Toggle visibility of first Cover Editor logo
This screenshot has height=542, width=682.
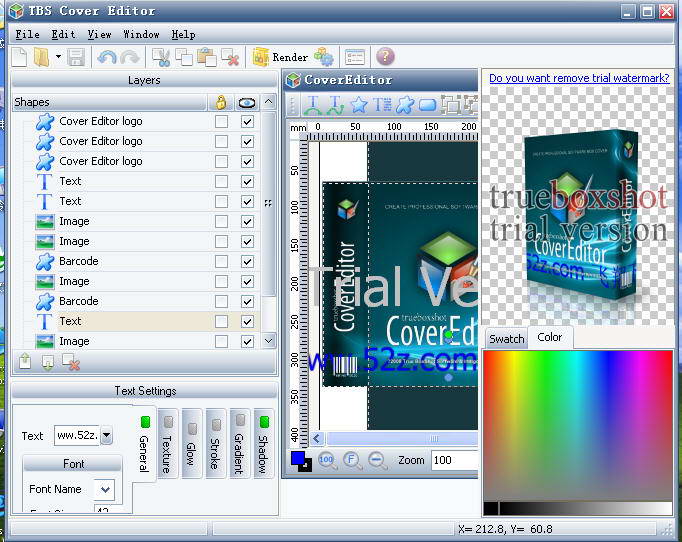coord(247,121)
